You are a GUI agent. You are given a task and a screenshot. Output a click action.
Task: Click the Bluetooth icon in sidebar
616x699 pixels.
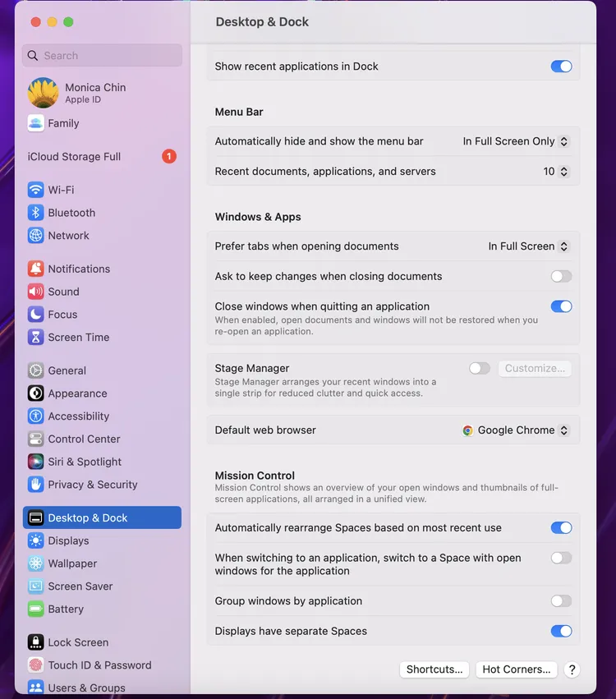point(35,213)
